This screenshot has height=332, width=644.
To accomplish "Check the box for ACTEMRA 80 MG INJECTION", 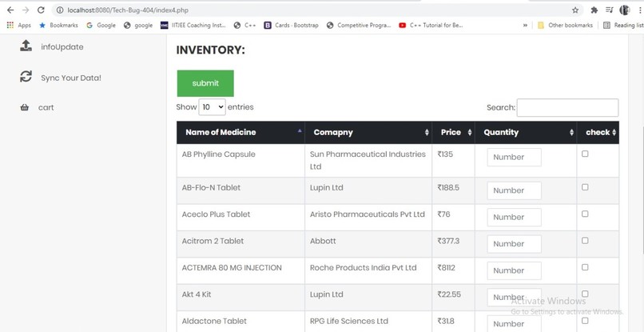I will pyautogui.click(x=585, y=267).
